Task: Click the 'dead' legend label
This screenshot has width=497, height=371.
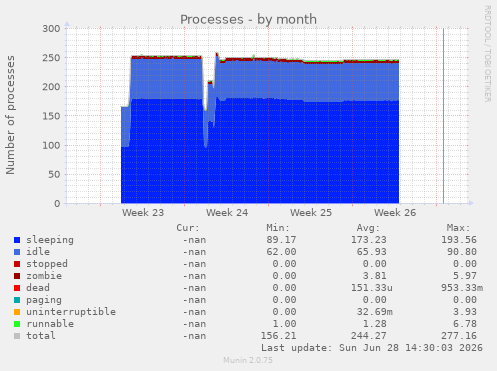Action: click(38, 288)
